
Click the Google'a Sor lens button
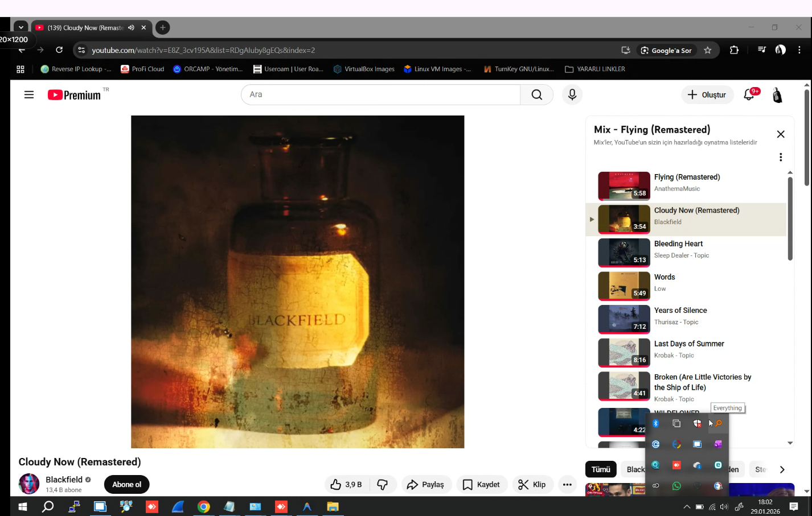pos(666,50)
